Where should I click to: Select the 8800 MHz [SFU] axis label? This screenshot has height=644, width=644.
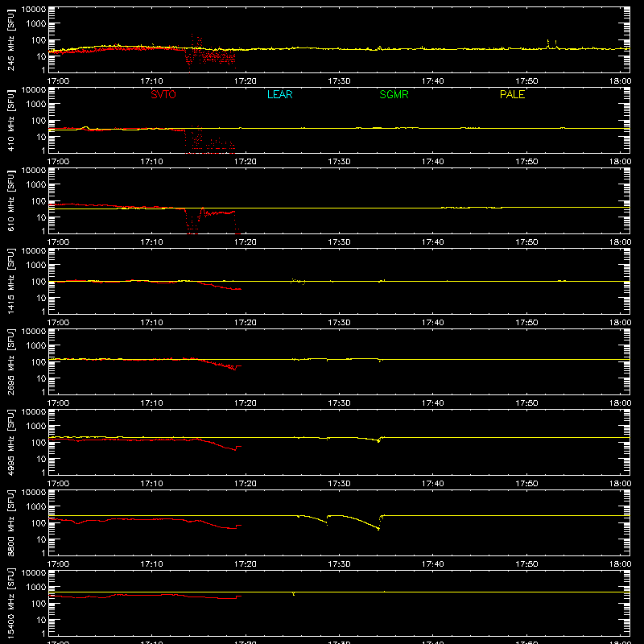11,522
